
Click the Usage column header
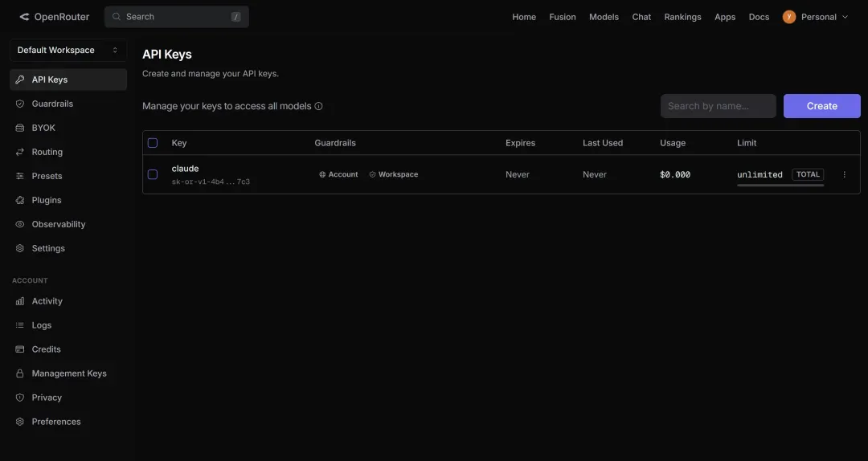pyautogui.click(x=673, y=143)
